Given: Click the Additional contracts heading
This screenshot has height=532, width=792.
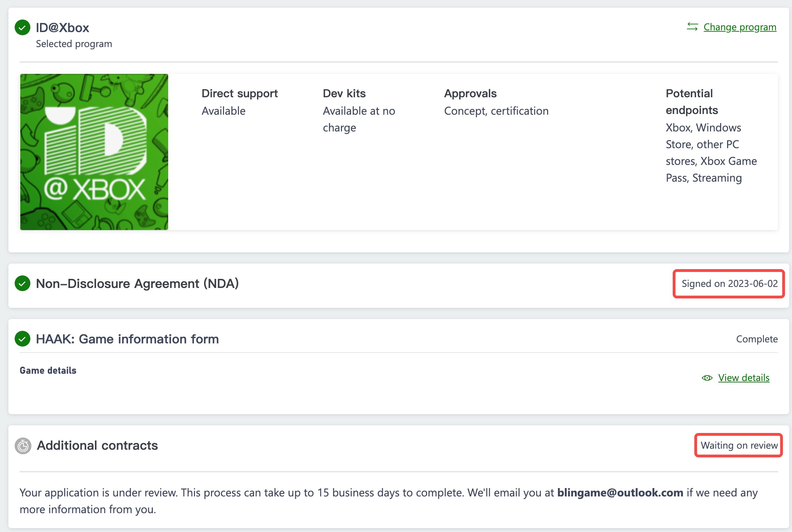Looking at the screenshot, I should coord(97,446).
